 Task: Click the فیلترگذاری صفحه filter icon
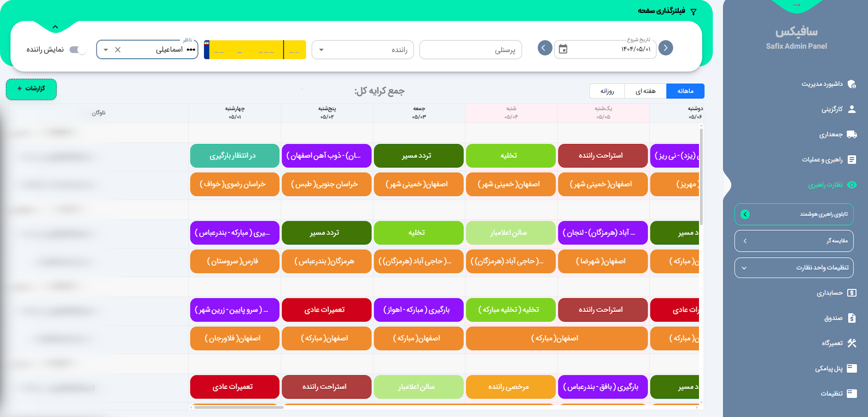click(694, 11)
